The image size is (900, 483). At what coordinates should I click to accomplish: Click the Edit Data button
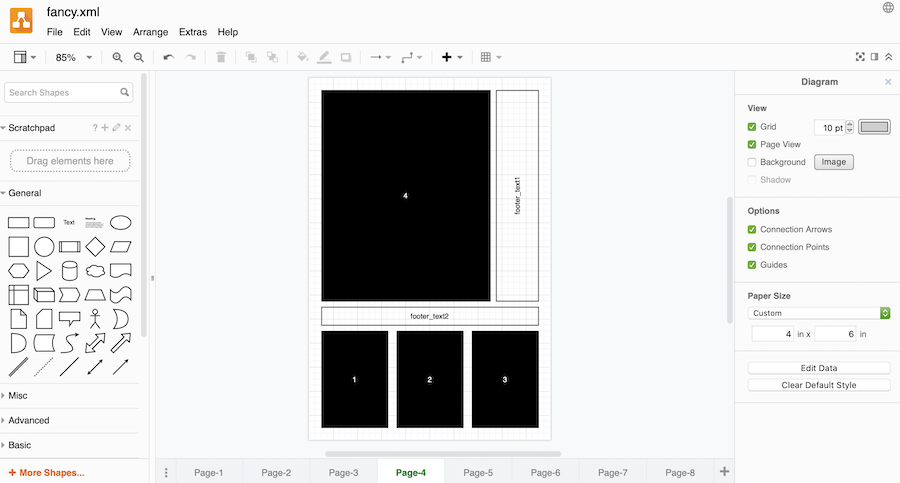[818, 368]
